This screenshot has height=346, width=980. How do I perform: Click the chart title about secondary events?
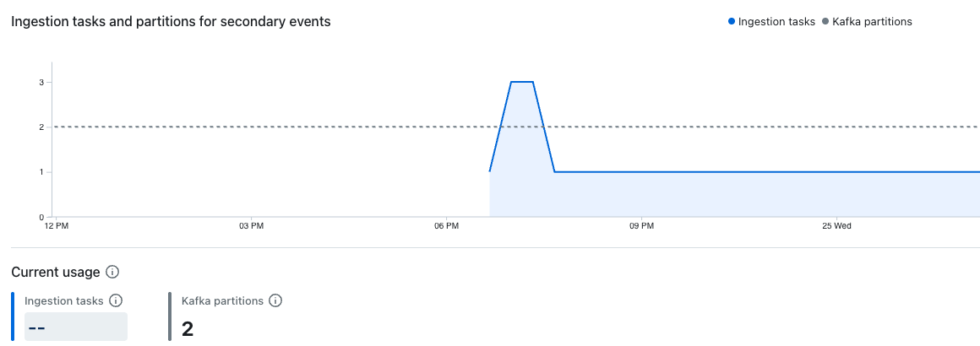point(171,22)
